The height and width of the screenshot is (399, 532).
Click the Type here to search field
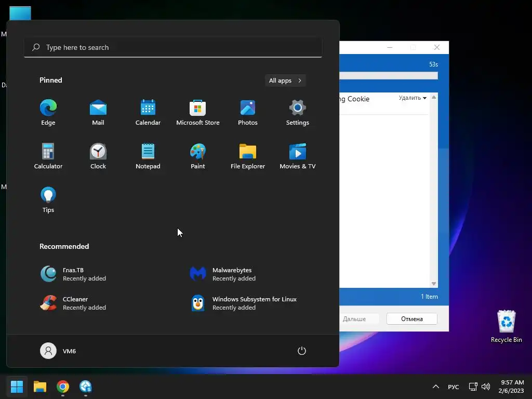click(x=173, y=47)
